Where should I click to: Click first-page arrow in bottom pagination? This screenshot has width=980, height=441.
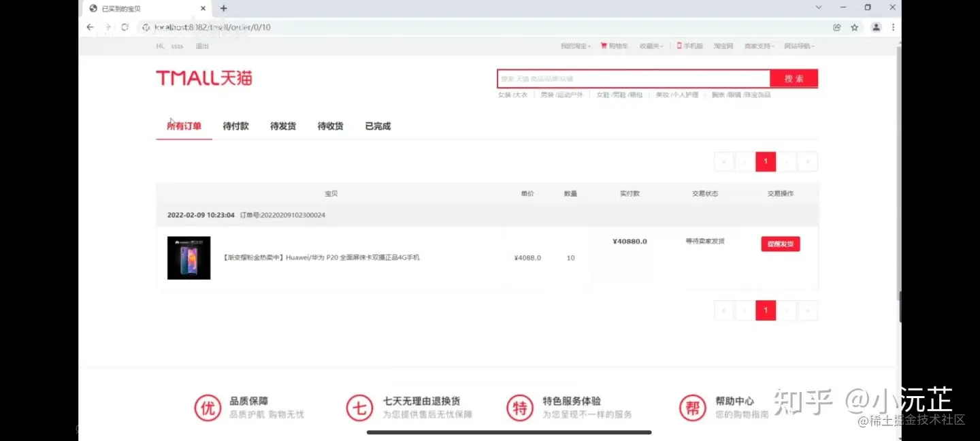coord(723,310)
